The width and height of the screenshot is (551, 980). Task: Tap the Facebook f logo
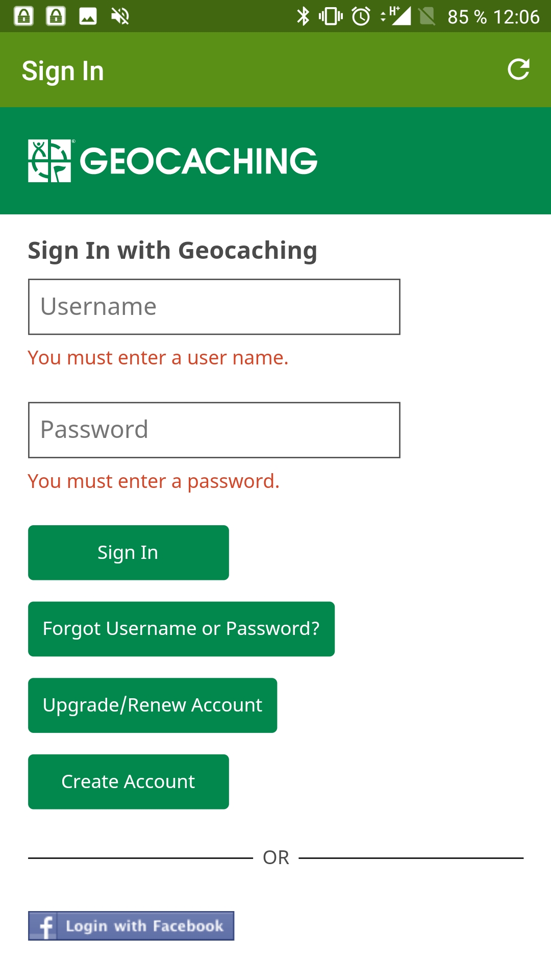pos(44,926)
